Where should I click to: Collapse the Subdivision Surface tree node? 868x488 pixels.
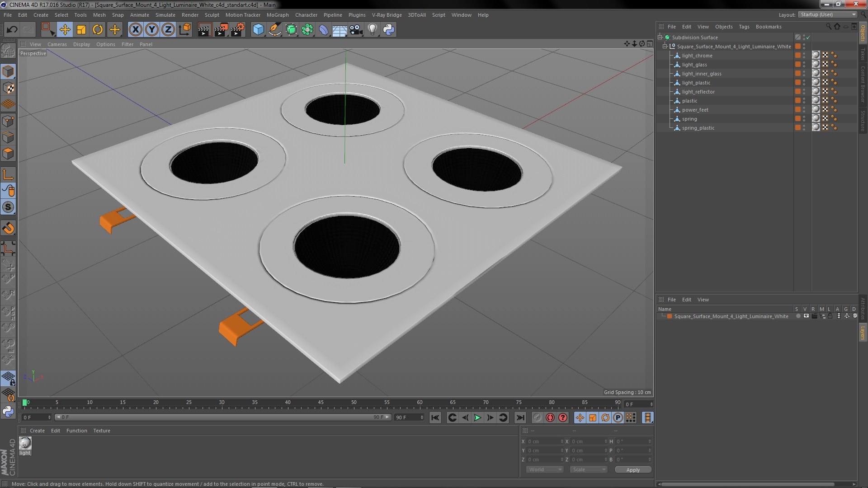[x=660, y=38]
